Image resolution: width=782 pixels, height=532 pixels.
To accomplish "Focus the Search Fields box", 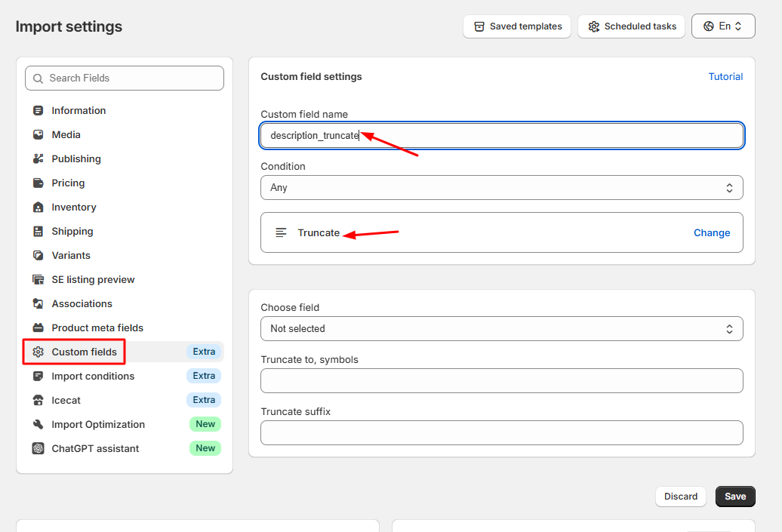I will click(x=125, y=78).
